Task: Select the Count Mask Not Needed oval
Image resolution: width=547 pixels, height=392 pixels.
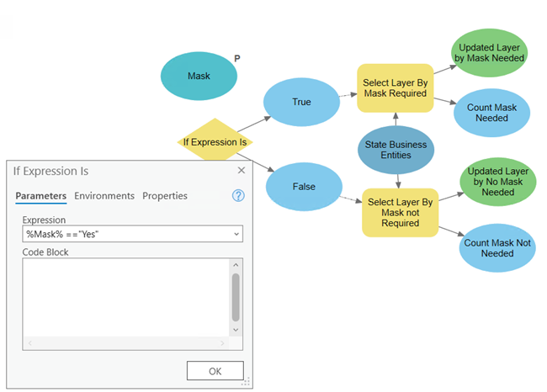Action: 498,248
